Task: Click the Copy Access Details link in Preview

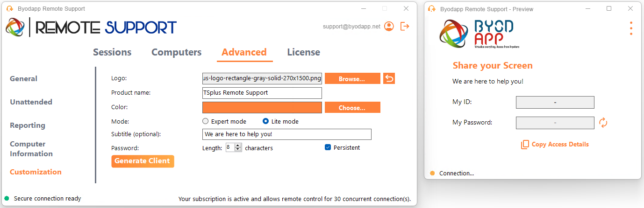Action: tap(560, 145)
